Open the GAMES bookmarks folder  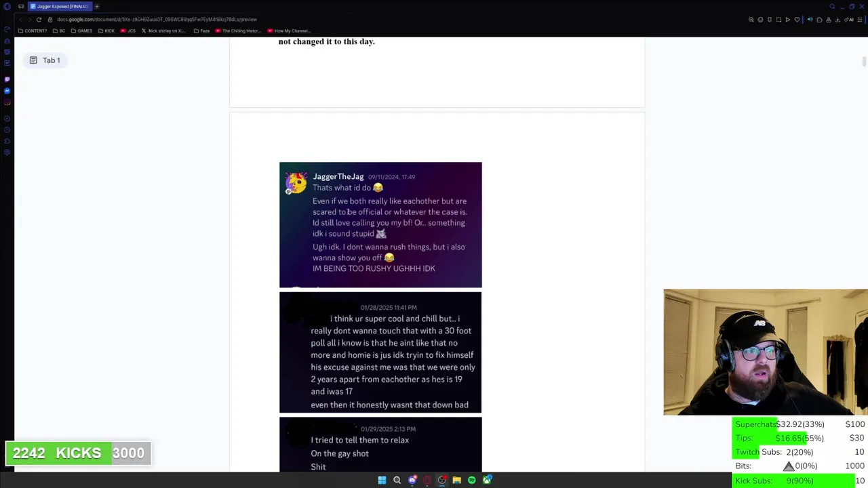click(81, 30)
